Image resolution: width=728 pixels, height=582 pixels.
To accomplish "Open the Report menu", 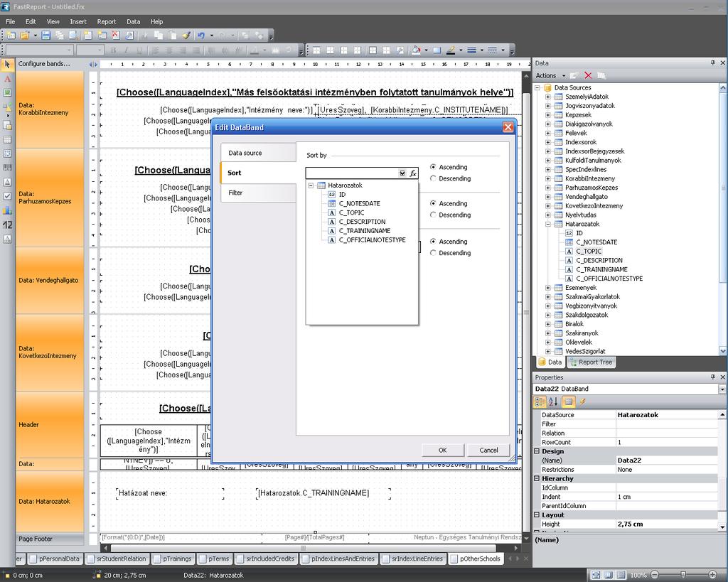I will point(107,21).
